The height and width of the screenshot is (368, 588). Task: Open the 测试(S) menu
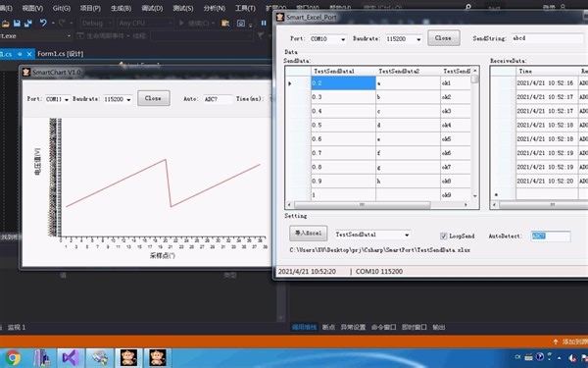pos(183,8)
